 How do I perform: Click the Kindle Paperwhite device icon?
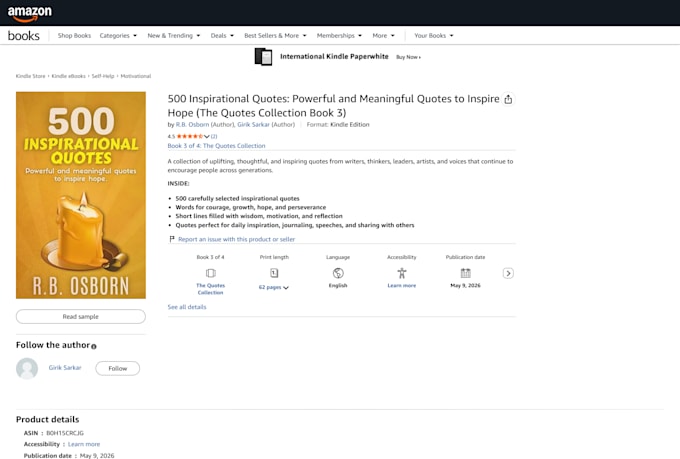tap(263, 57)
